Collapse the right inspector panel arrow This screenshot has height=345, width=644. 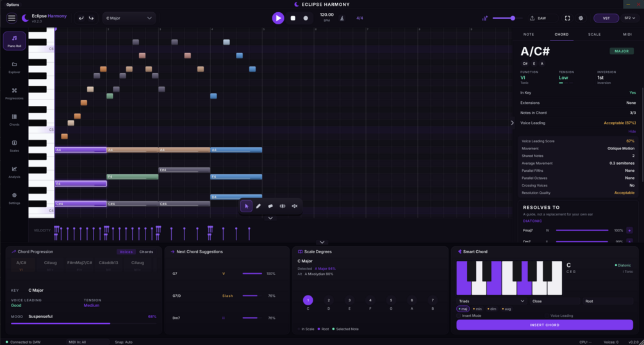512,122
